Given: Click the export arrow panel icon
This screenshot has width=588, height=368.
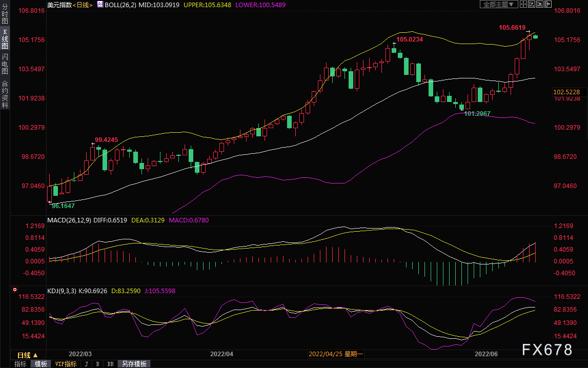Looking at the screenshot, I should (x=548, y=4).
